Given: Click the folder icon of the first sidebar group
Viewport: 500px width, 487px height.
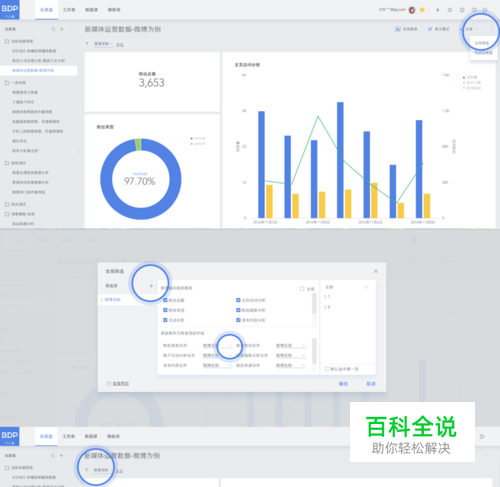Looking at the screenshot, I should [7, 41].
